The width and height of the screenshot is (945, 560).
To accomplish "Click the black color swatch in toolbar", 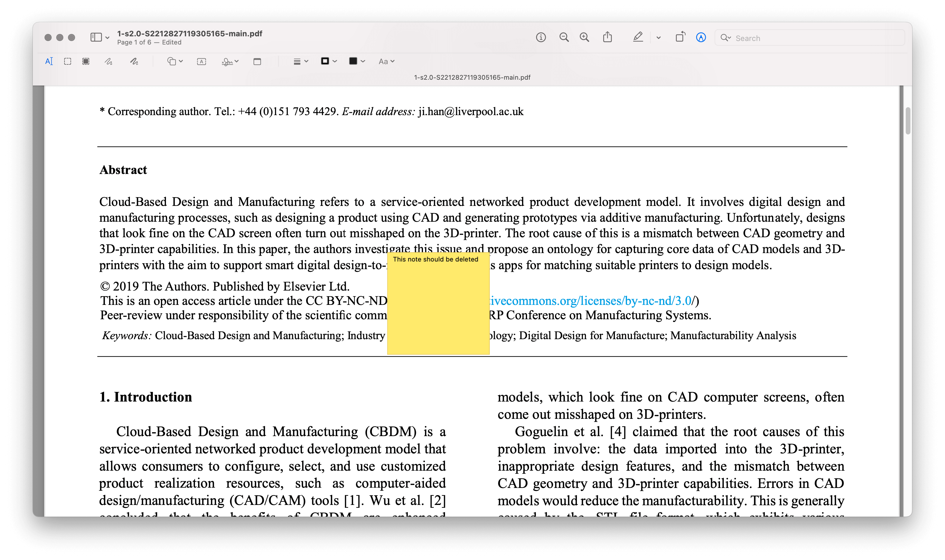I will pos(353,61).
